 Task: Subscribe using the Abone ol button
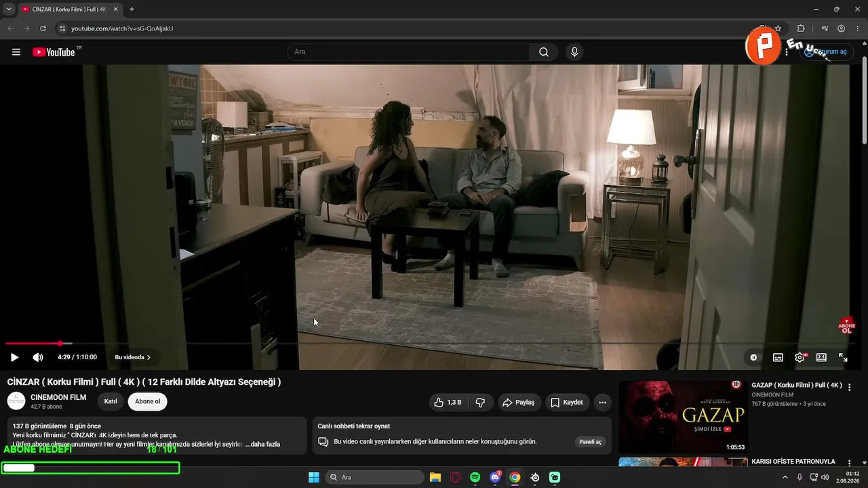148,401
